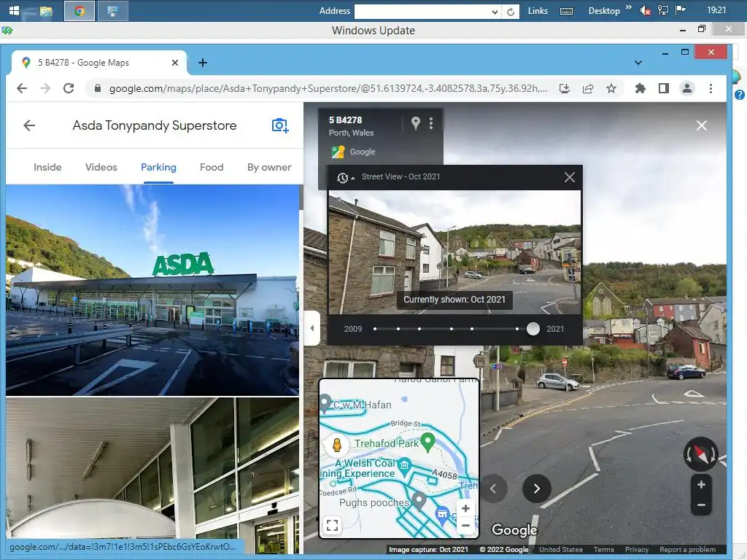The image size is (747, 560).
Task: Open the Asda storefront photo thumbnail
Action: [x=152, y=290]
